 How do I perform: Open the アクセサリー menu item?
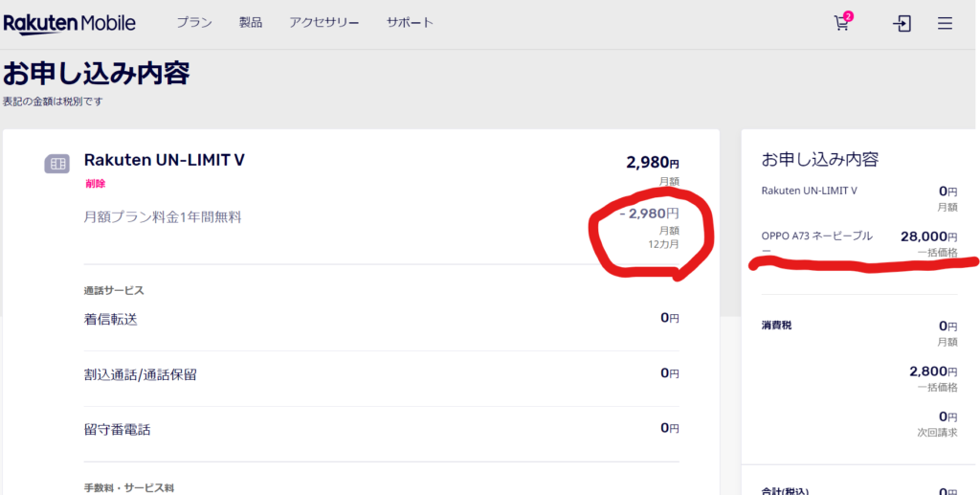tap(323, 23)
